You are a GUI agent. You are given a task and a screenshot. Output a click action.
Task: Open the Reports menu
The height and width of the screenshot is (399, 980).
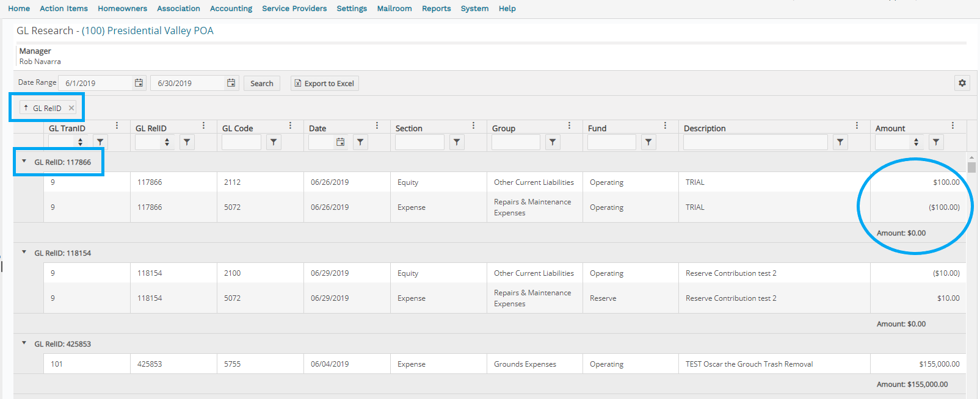click(x=436, y=9)
